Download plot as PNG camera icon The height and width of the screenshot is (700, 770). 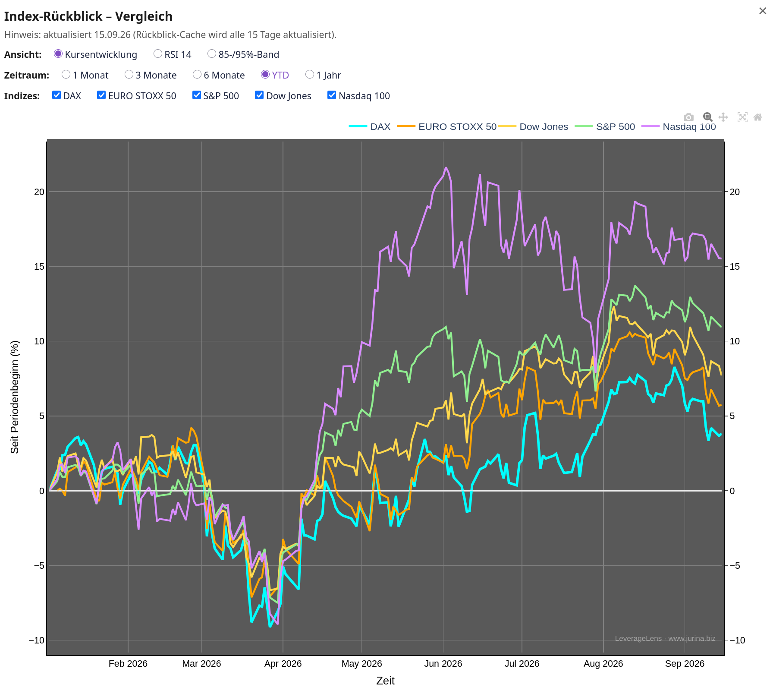688,117
